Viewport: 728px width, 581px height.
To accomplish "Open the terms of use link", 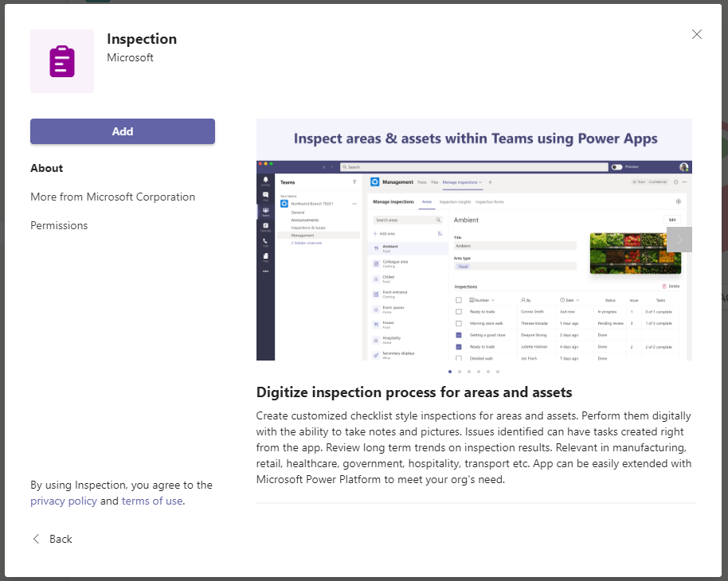I will click(152, 501).
